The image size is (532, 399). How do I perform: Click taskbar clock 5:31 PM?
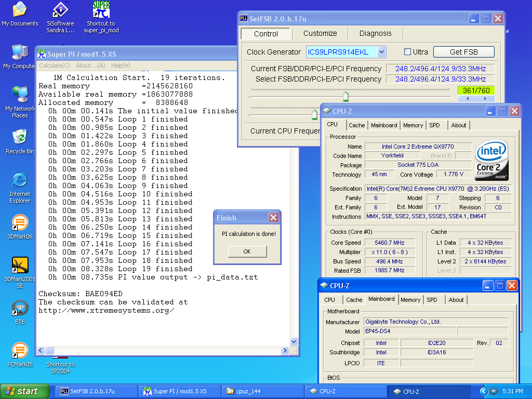pyautogui.click(x=513, y=391)
